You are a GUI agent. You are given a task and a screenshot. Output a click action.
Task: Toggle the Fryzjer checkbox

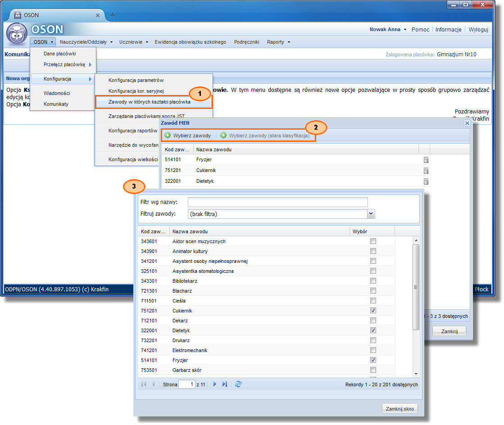pyautogui.click(x=373, y=360)
